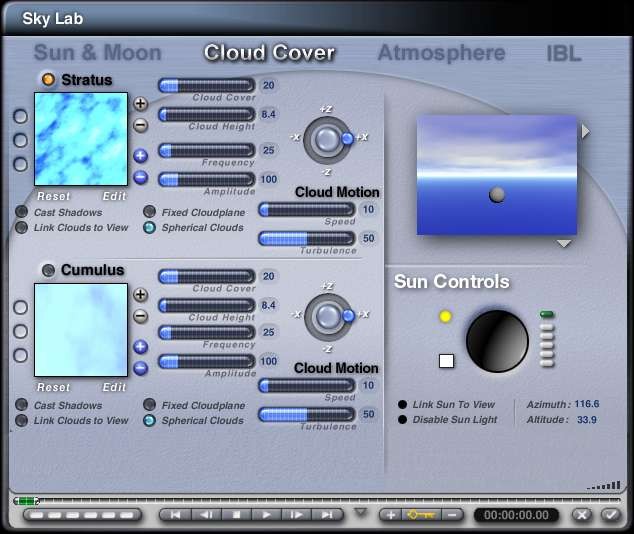Enable Cast Shadows for Stratus clouds
634x534 pixels.
coord(22,212)
